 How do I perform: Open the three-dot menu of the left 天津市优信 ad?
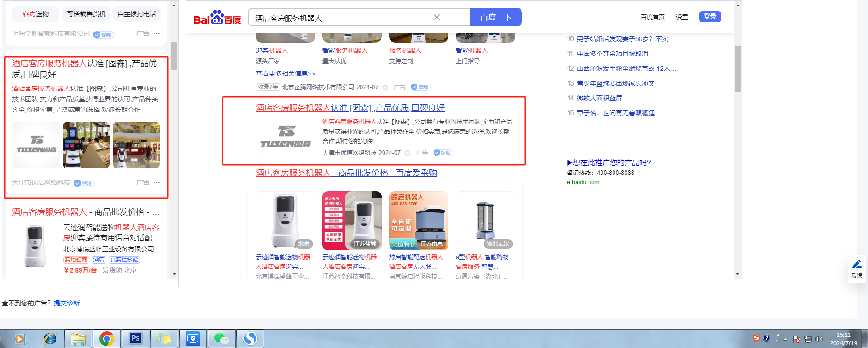(x=157, y=182)
